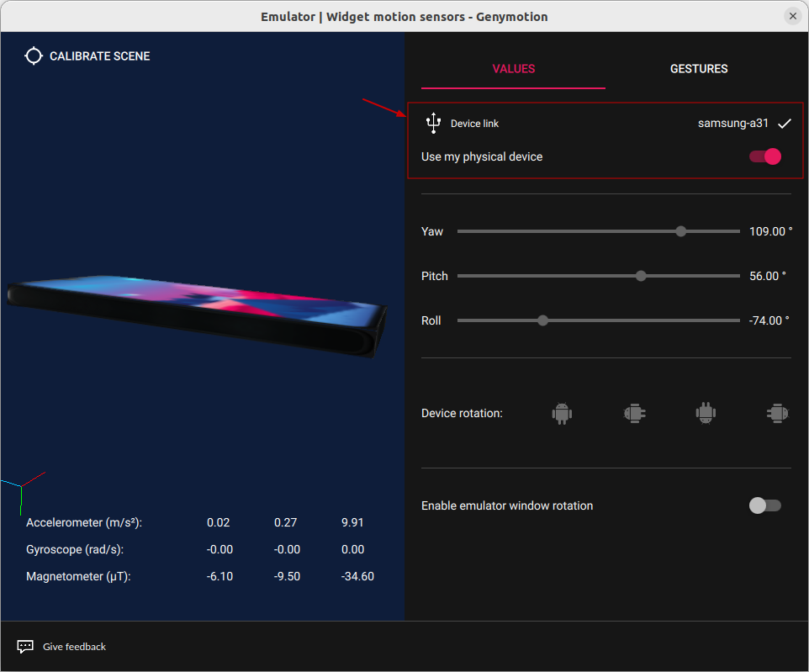This screenshot has width=809, height=672.
Task: Click the XYZ axis gizmo in the scene
Action: click(21, 491)
